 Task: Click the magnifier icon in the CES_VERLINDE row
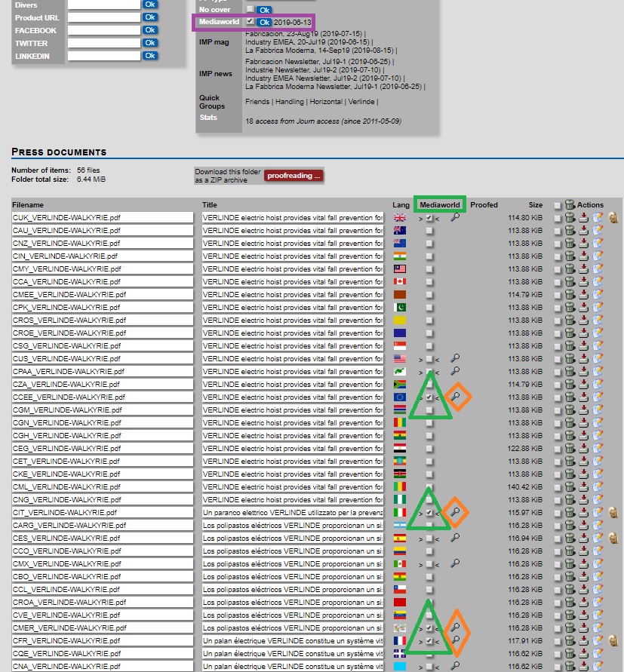(x=455, y=539)
